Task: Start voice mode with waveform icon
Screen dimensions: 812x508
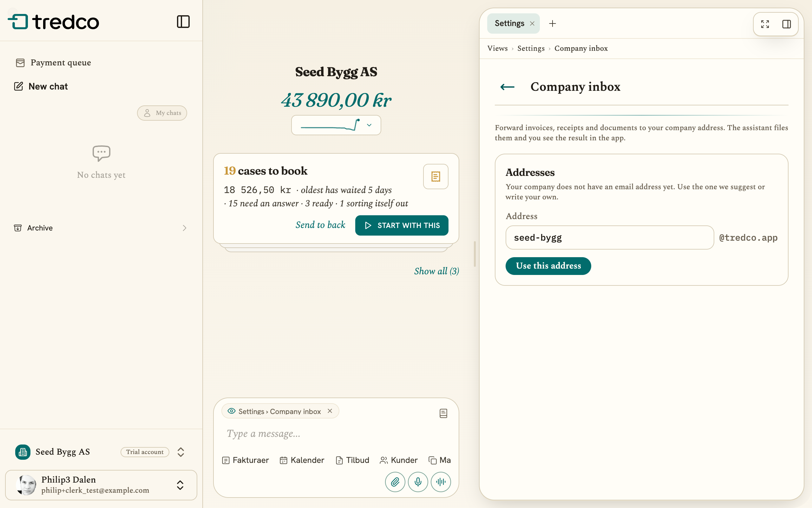Action: coord(441,482)
